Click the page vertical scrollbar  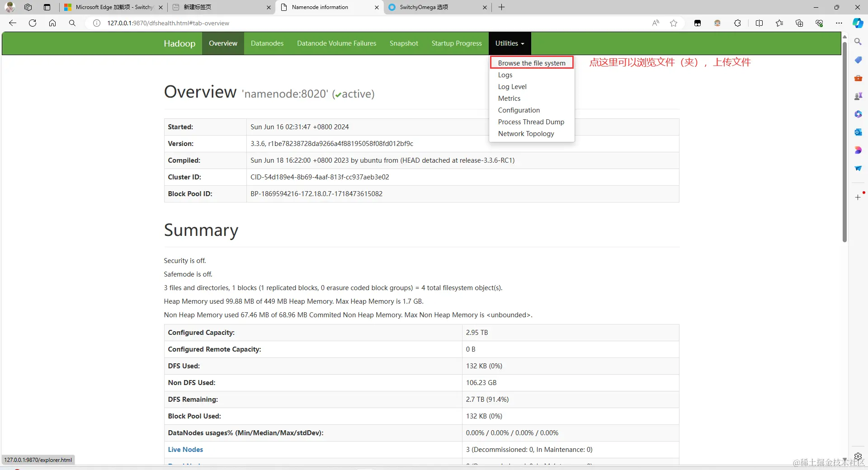point(844,142)
